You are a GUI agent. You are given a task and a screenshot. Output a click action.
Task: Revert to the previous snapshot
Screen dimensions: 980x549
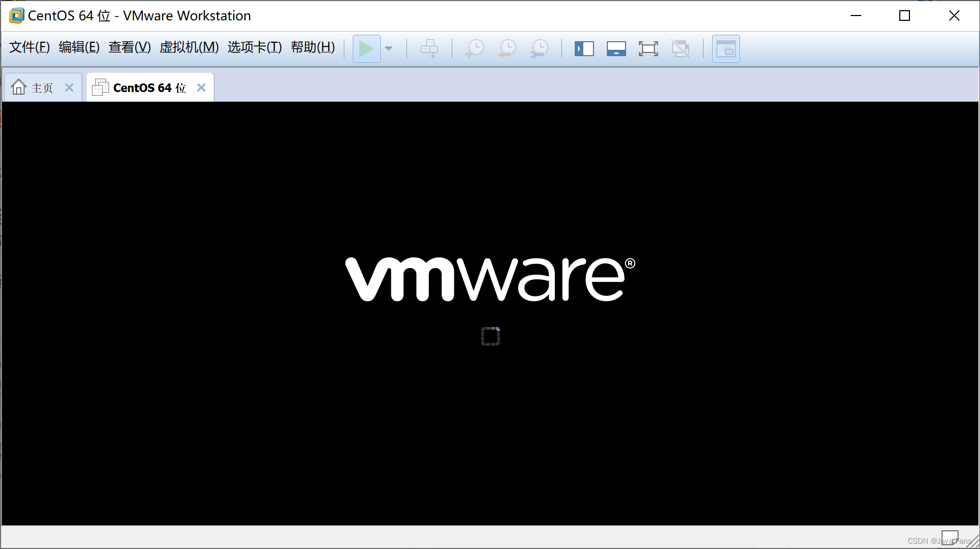coord(507,49)
